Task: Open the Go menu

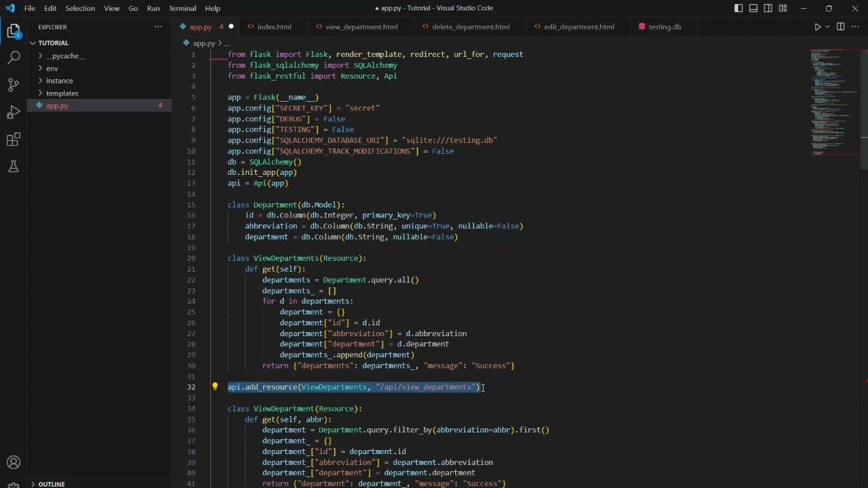Action: (x=133, y=8)
